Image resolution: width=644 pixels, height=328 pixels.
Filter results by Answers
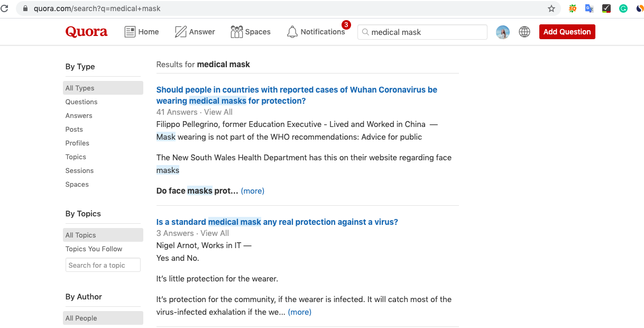tap(79, 115)
